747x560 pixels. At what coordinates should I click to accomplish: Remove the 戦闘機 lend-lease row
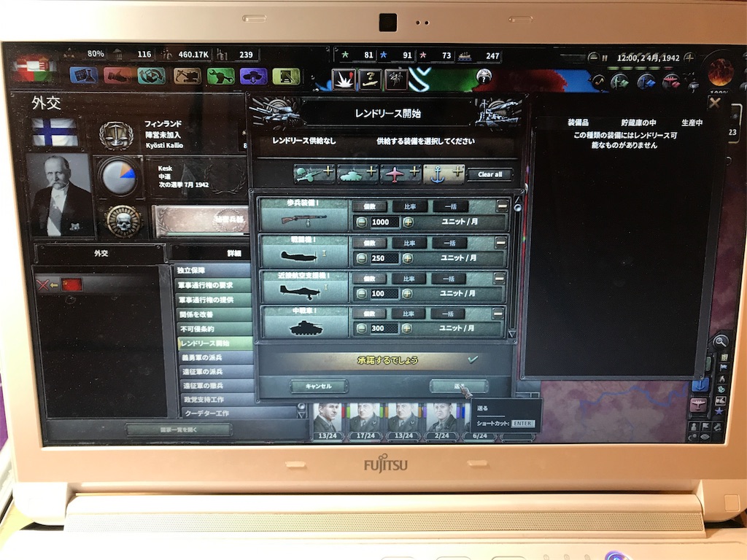click(x=500, y=242)
